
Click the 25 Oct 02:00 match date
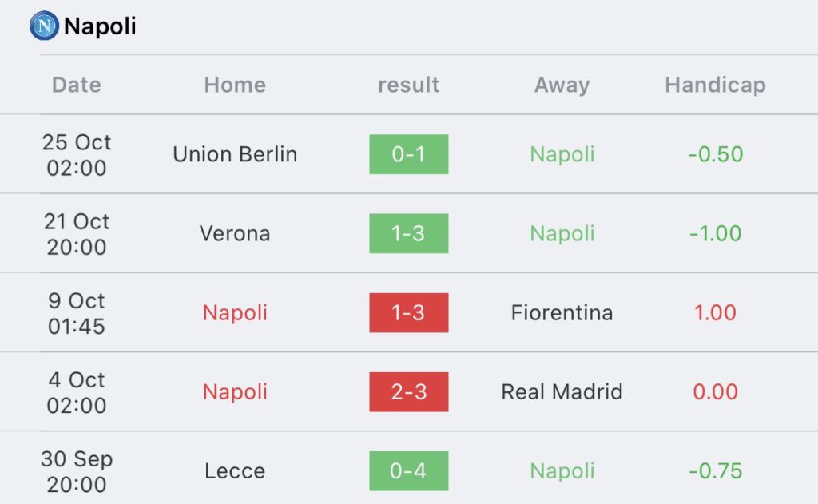pyautogui.click(x=77, y=154)
